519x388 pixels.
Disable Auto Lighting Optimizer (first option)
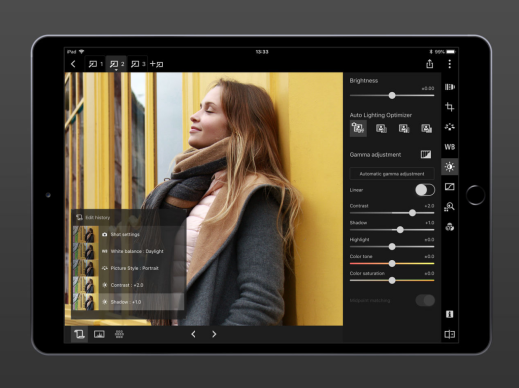pyautogui.click(x=358, y=128)
